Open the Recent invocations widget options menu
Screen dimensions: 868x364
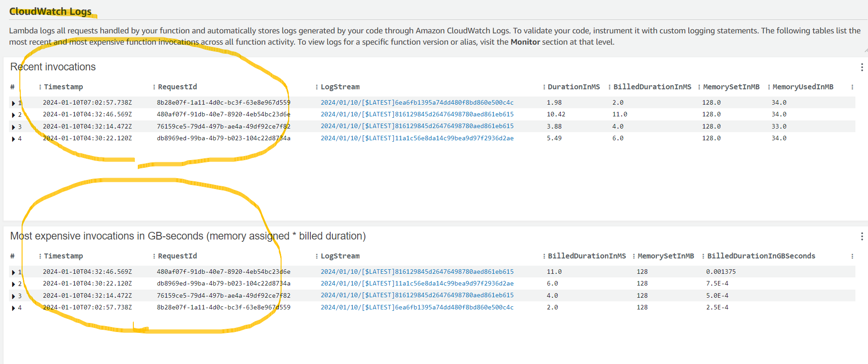pyautogui.click(x=862, y=67)
